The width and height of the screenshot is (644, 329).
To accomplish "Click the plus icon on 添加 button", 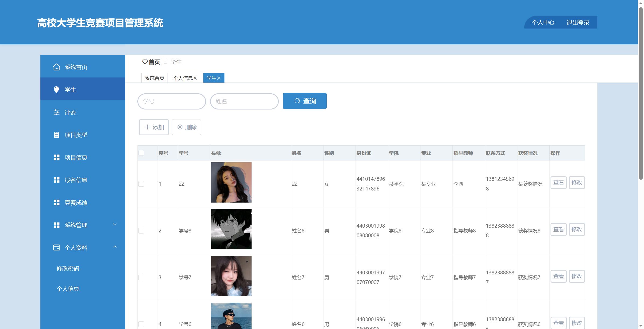I will coord(147,127).
